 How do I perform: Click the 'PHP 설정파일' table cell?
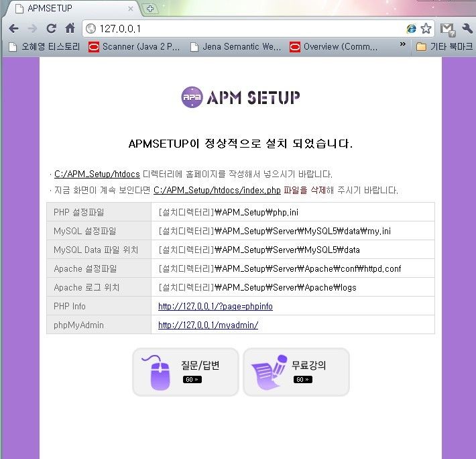99,212
